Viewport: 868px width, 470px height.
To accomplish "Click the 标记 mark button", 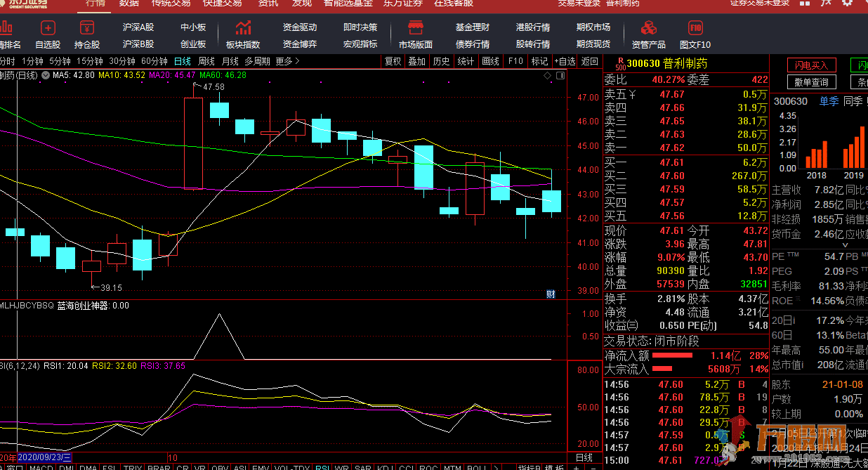I will click(x=539, y=61).
